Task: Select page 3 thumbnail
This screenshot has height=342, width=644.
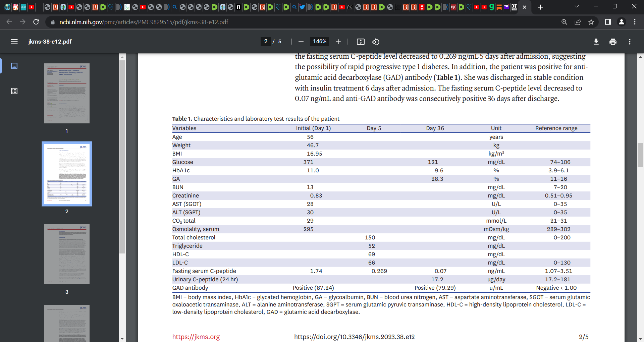Action: (x=67, y=254)
